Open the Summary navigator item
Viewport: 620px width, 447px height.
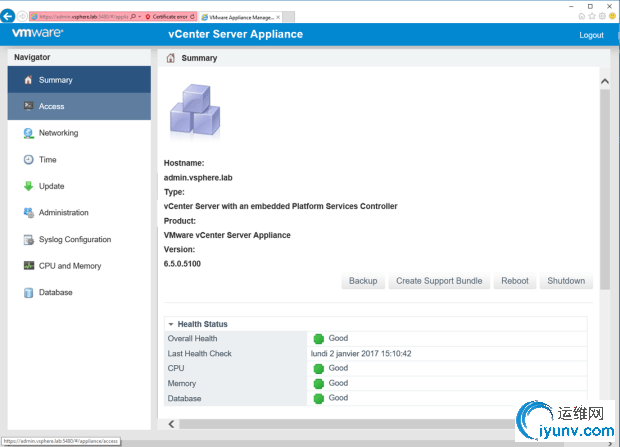[x=79, y=80]
